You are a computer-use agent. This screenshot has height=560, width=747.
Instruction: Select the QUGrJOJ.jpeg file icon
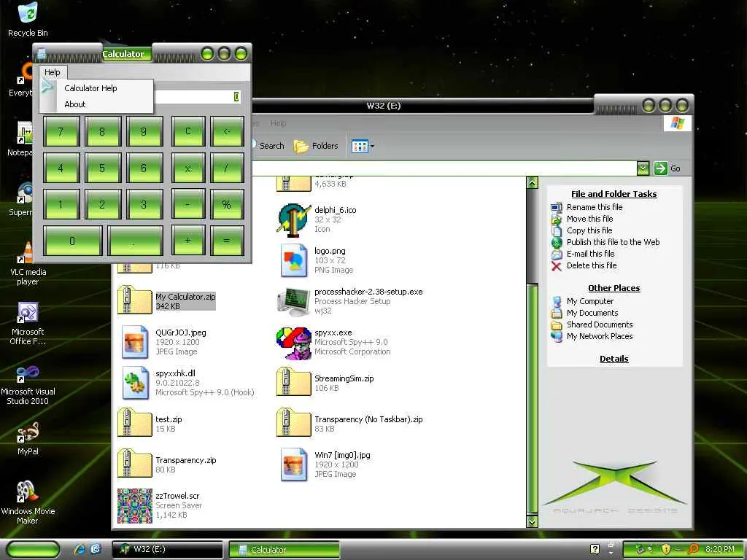(x=134, y=341)
